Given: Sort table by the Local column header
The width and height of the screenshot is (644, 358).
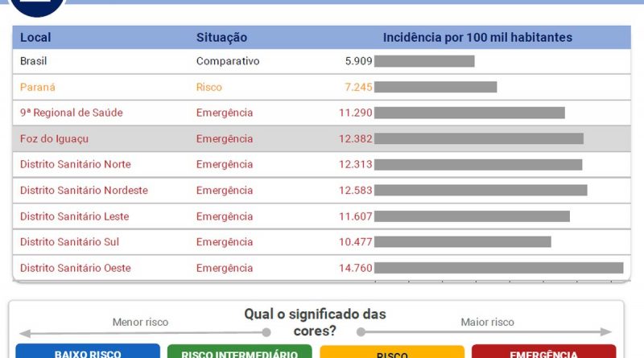Looking at the screenshot, I should 35,38.
